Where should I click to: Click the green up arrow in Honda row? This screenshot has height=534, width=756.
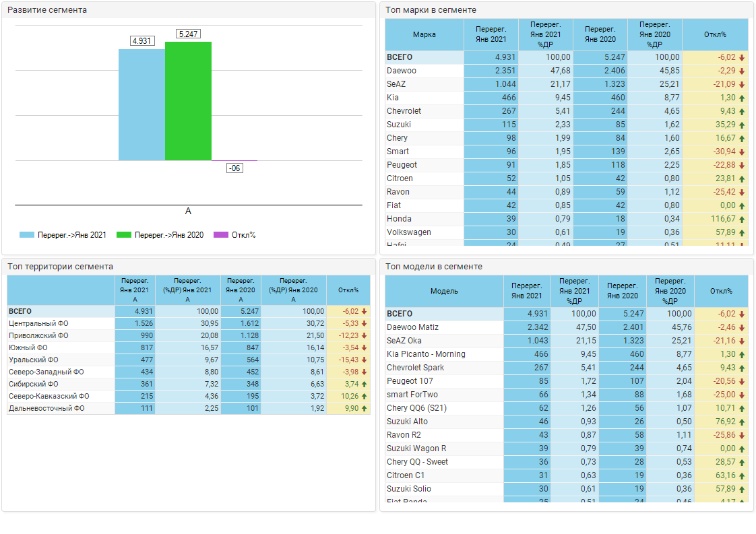click(x=742, y=219)
